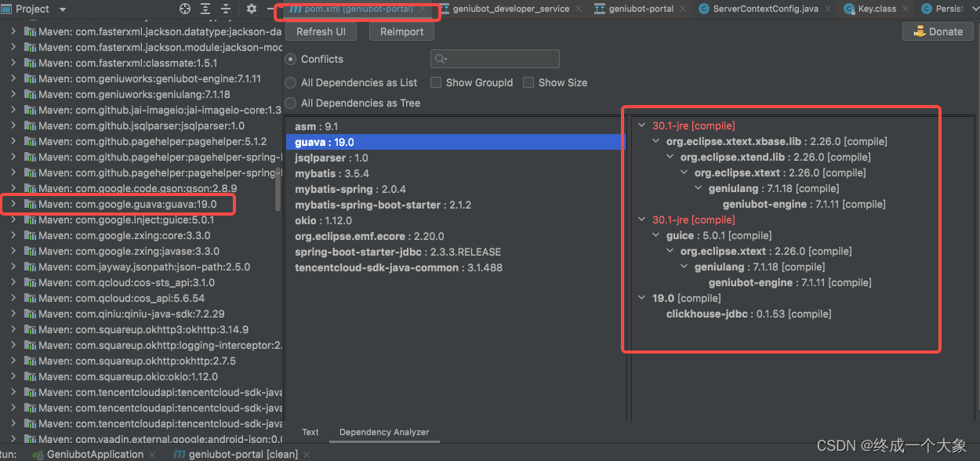Open the ServerContextConfig.java tab

click(x=765, y=9)
